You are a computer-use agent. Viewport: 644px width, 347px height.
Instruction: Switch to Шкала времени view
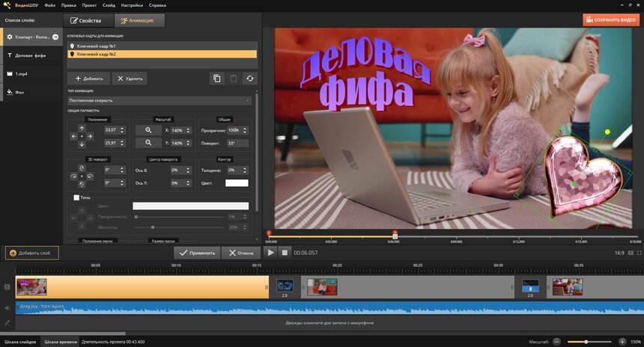pos(61,342)
